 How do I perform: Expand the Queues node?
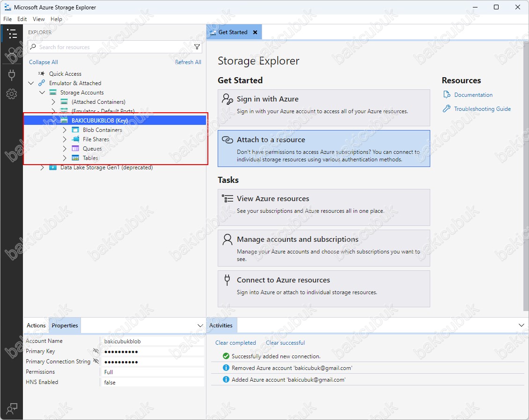pyautogui.click(x=65, y=149)
